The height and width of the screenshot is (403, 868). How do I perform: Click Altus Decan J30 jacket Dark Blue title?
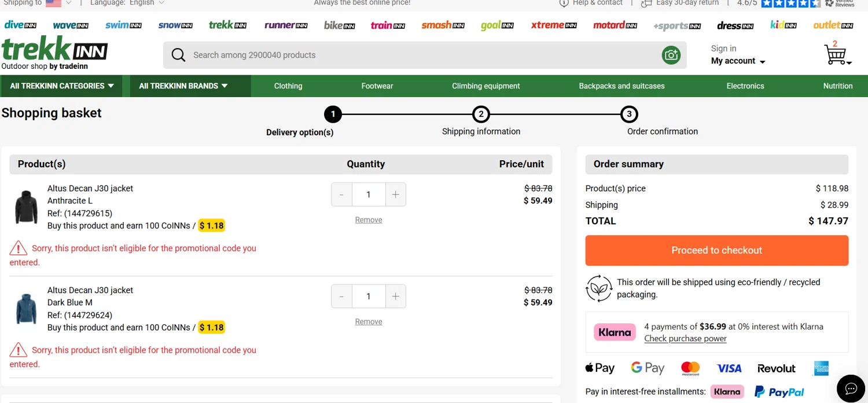pos(90,290)
